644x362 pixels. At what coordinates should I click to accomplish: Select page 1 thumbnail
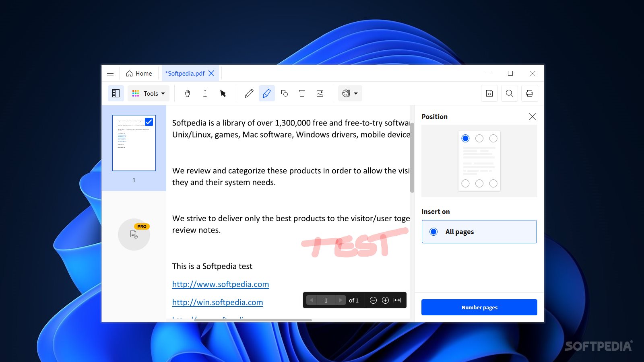(134, 143)
